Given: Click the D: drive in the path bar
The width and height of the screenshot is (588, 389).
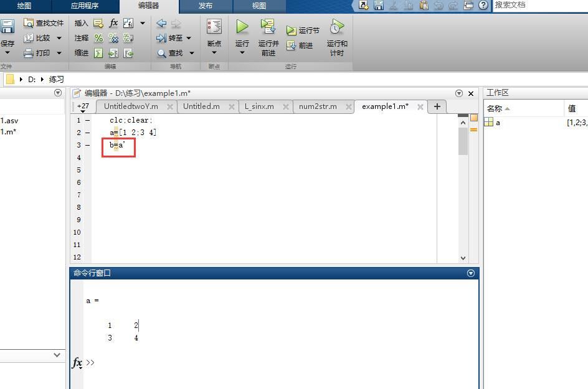Looking at the screenshot, I should 32,80.
